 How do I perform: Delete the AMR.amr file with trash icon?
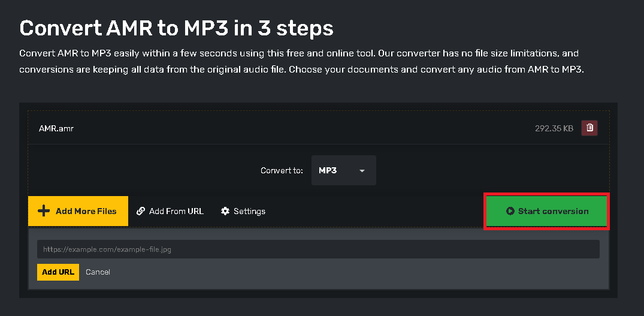589,128
